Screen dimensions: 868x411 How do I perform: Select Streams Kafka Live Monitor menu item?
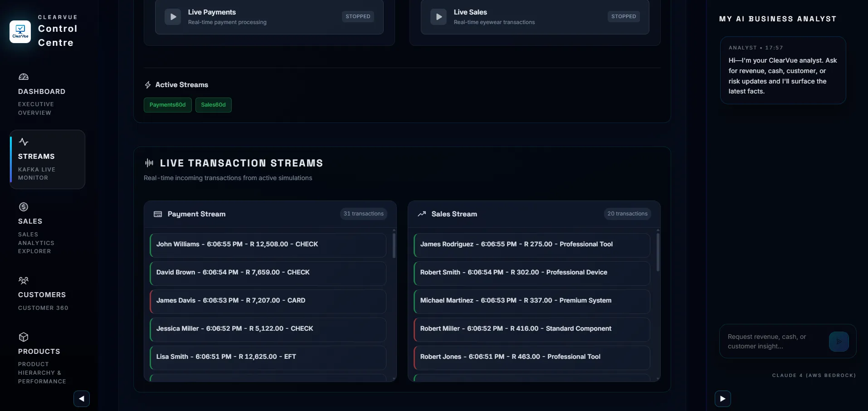48,160
